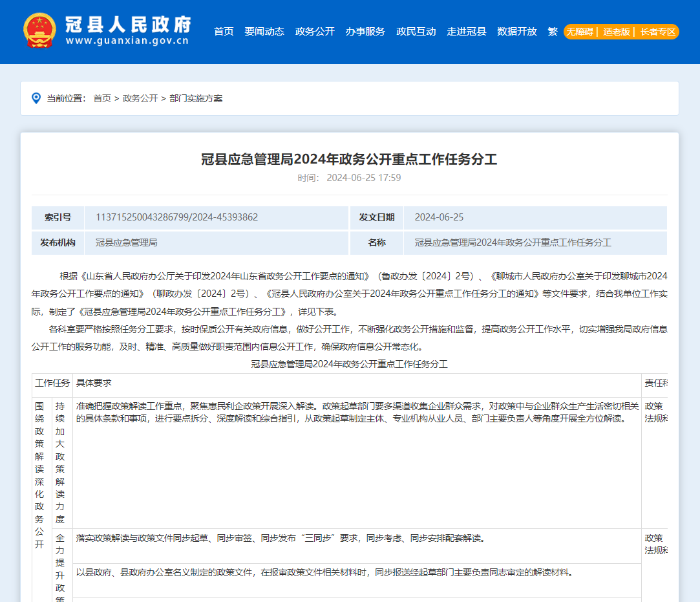Image resolution: width=700 pixels, height=602 pixels.
Task: Click 部门实施方案 breadcrumb link
Action: (196, 98)
